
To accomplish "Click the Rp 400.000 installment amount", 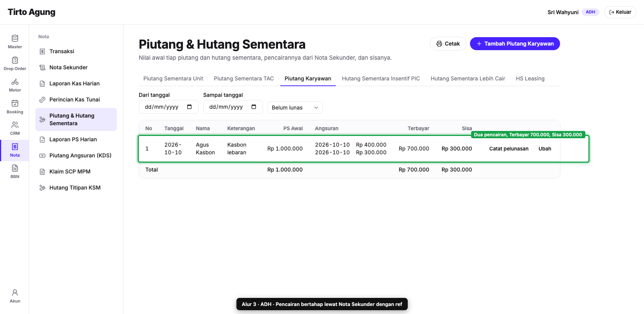I will coord(371,145).
